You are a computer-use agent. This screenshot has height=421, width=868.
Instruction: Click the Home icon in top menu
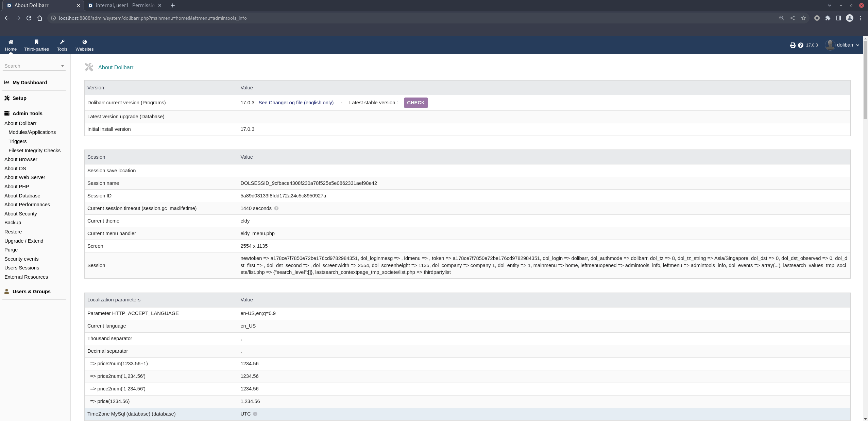tap(11, 42)
